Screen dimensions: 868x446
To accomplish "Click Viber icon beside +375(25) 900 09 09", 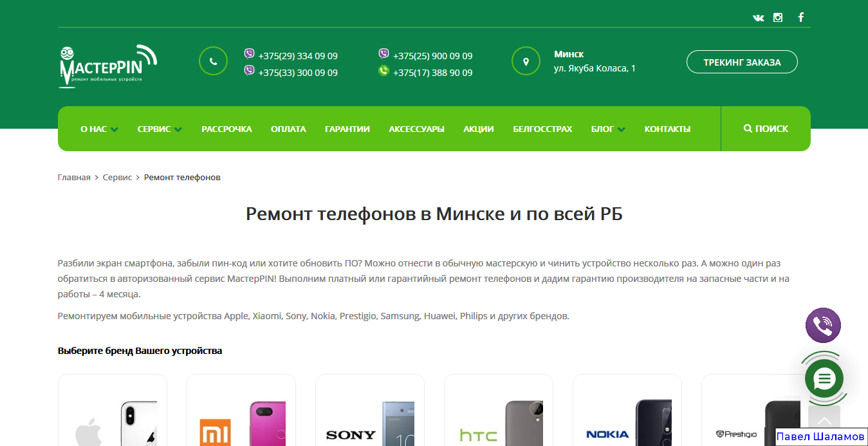I will point(383,53).
